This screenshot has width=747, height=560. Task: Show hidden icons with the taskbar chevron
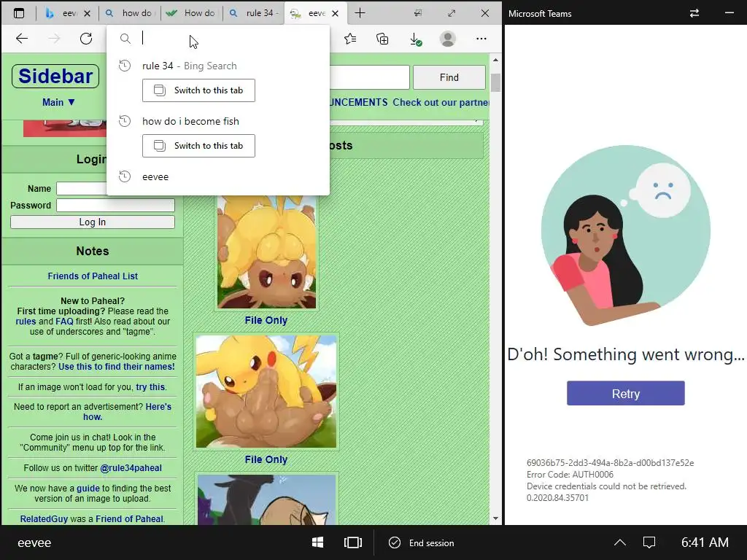[x=620, y=542]
